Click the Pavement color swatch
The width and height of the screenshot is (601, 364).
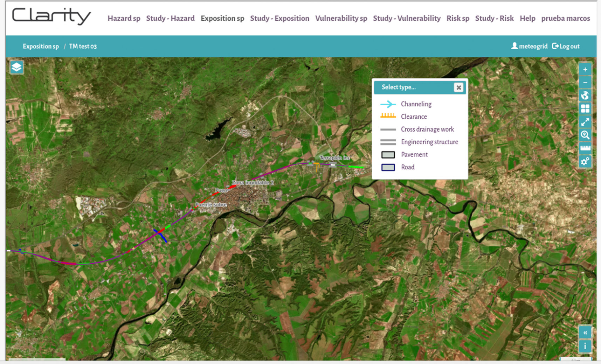pos(388,155)
